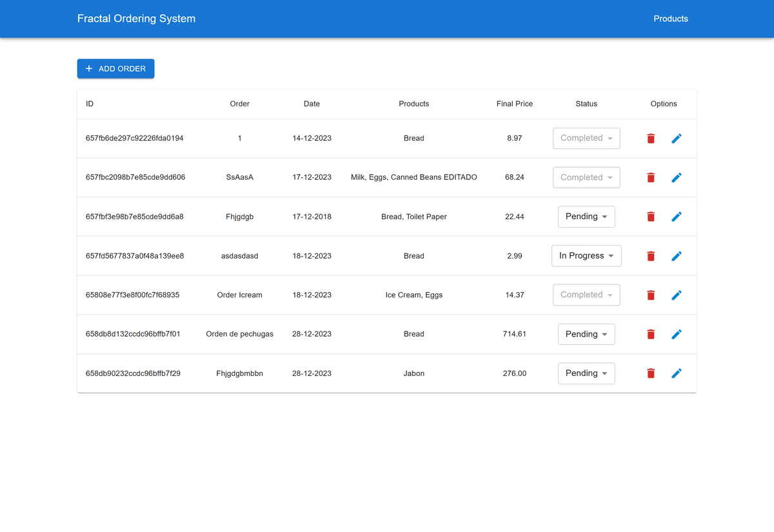
Task: Click the final price 2.99
Action: 515,256
